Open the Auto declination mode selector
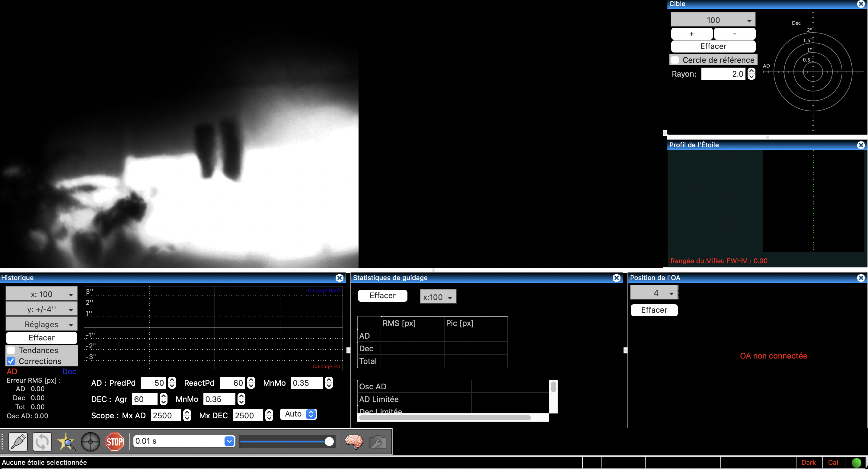Image resolution: width=868 pixels, height=469 pixels. point(298,414)
